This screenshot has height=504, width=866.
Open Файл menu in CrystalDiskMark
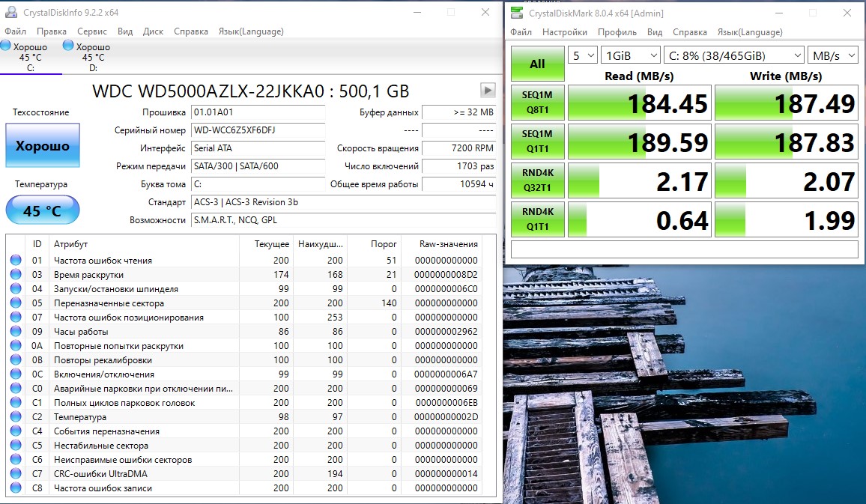coord(521,32)
